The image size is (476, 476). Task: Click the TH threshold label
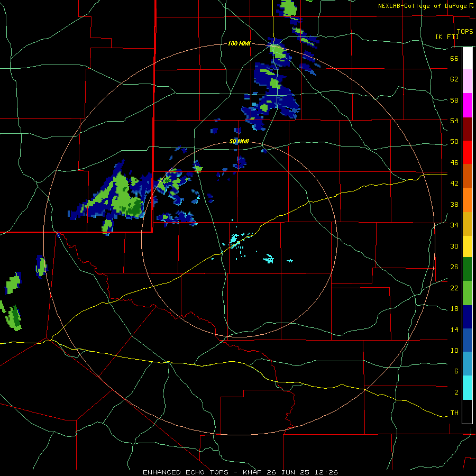point(454,413)
